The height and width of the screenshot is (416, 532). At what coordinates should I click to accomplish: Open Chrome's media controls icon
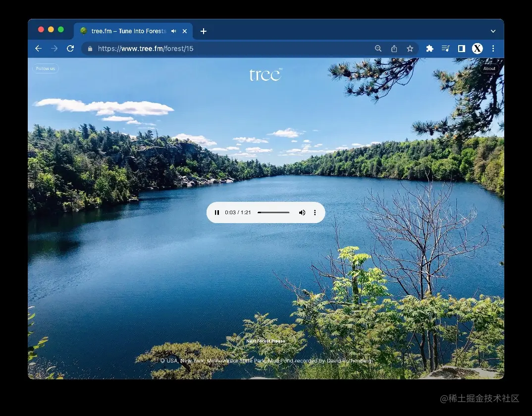pos(445,48)
